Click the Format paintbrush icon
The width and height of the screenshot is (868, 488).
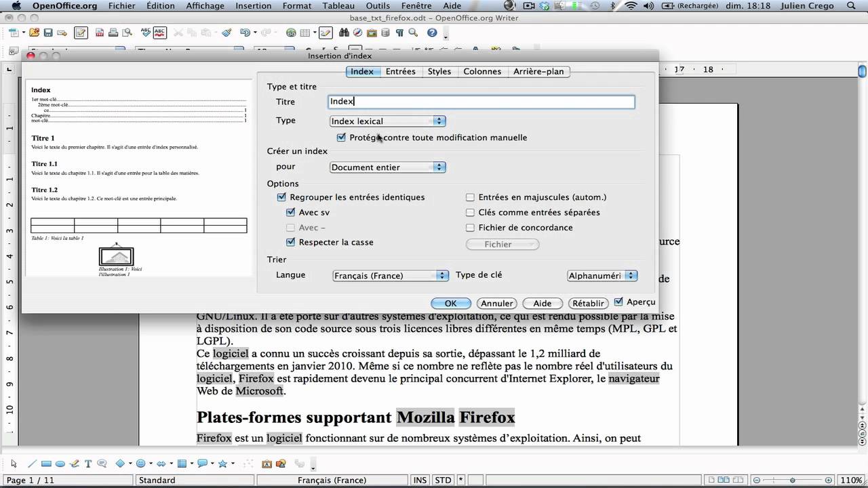[226, 33]
